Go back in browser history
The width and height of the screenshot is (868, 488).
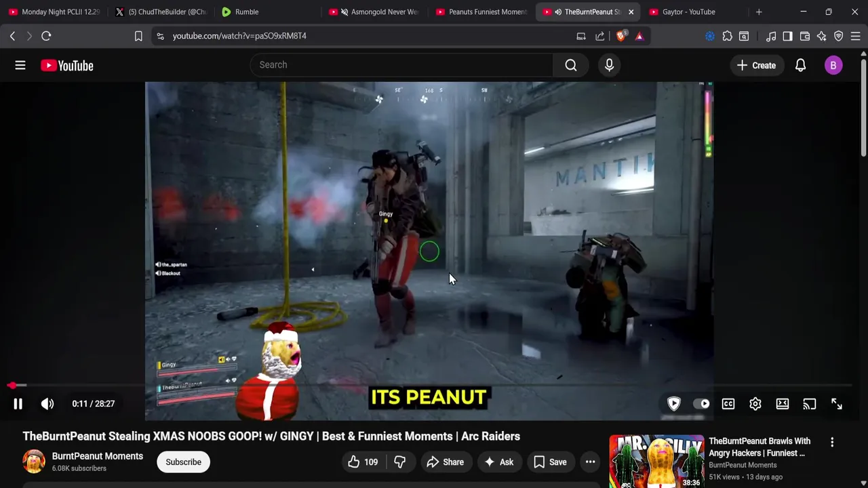click(x=12, y=36)
